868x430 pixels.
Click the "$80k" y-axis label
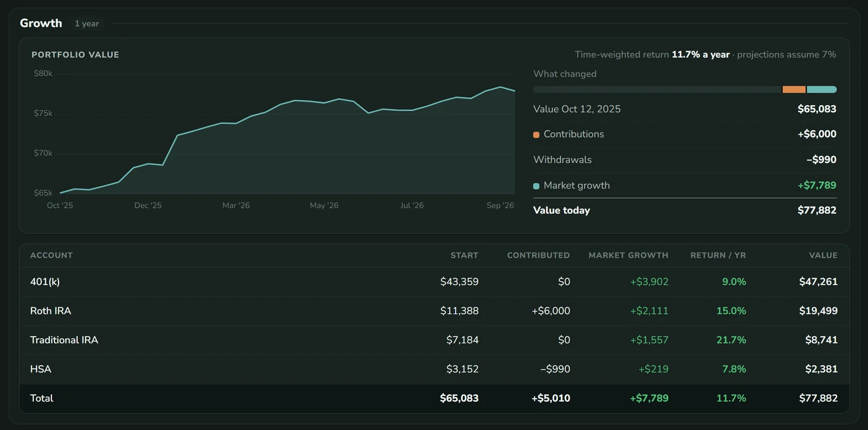pyautogui.click(x=43, y=73)
